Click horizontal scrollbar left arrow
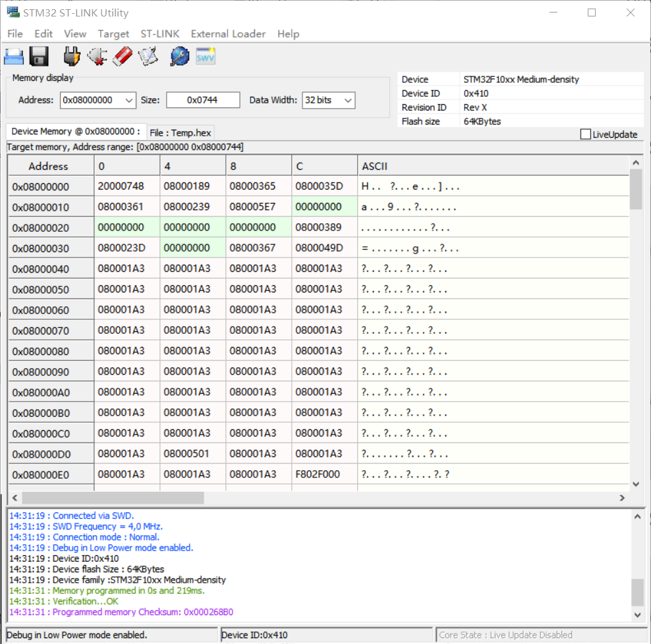The height and width of the screenshot is (644, 651). pos(15,498)
